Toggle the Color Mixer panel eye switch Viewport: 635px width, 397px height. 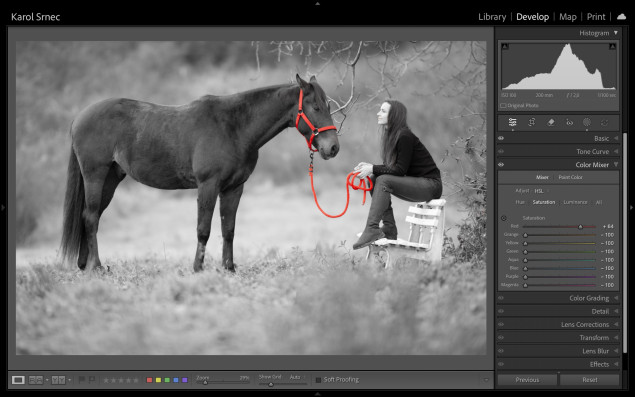(501, 164)
